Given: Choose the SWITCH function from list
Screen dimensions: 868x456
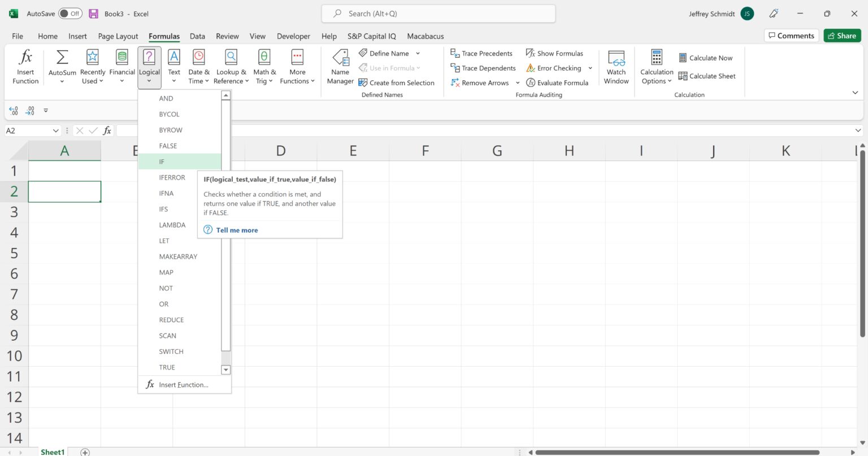Looking at the screenshot, I should 171,351.
